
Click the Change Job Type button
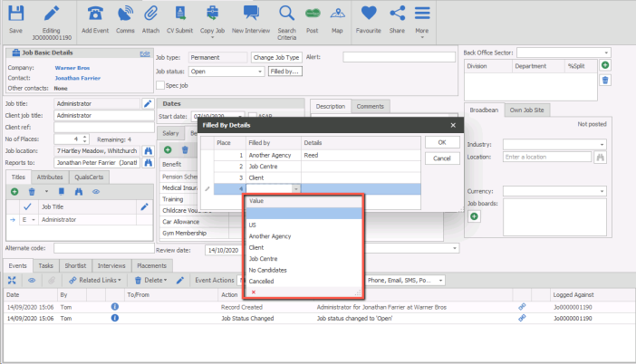coord(276,56)
